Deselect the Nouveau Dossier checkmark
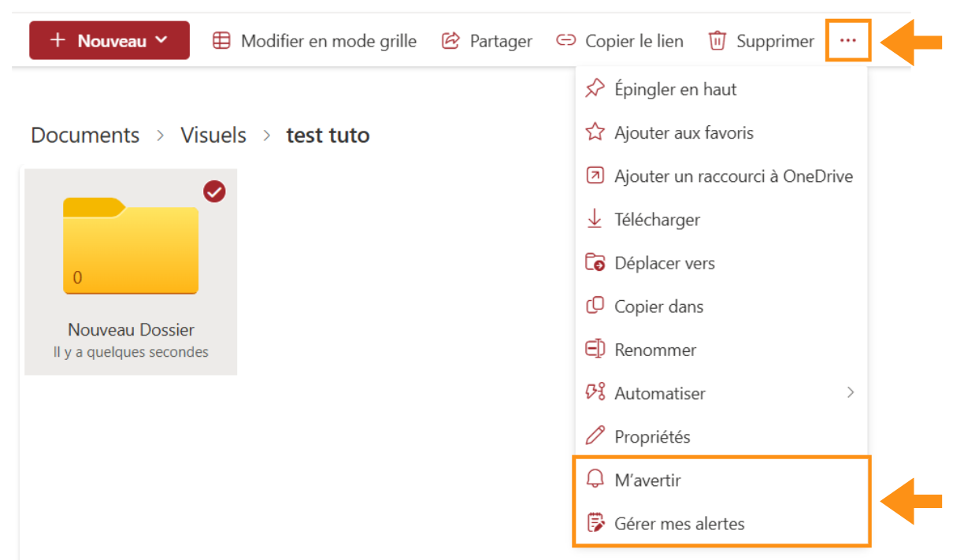 click(213, 191)
